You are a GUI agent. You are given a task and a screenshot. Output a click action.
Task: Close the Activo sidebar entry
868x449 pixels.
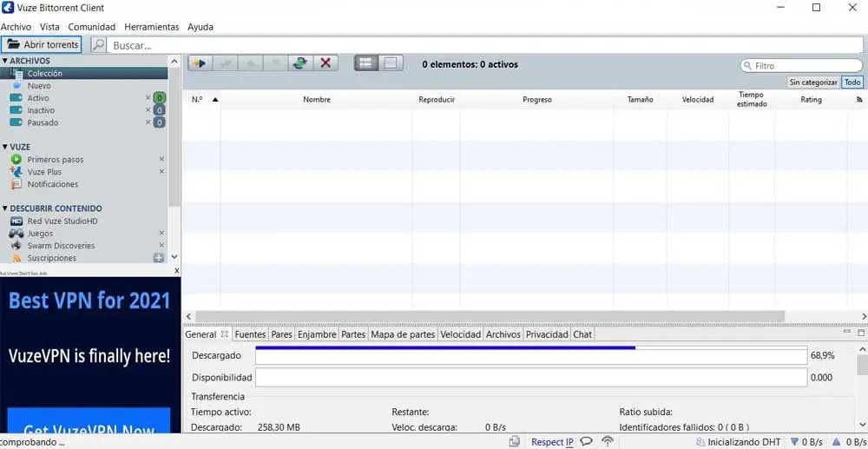coord(148,97)
